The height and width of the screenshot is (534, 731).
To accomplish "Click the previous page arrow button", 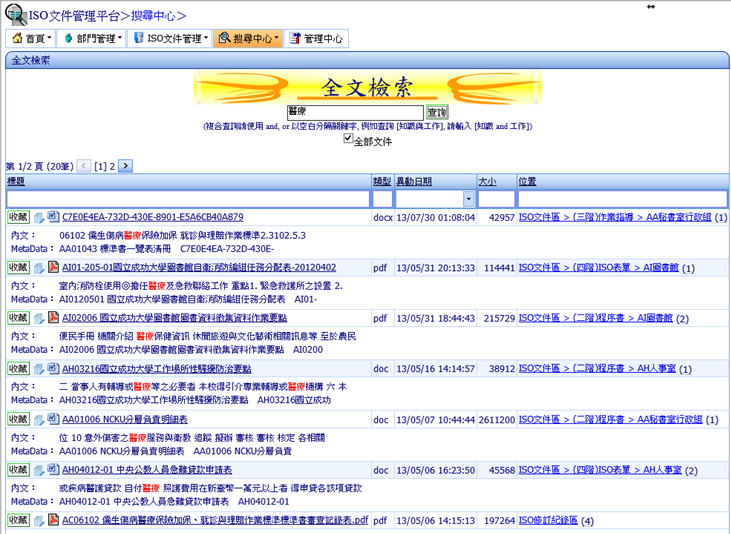I will tap(84, 166).
